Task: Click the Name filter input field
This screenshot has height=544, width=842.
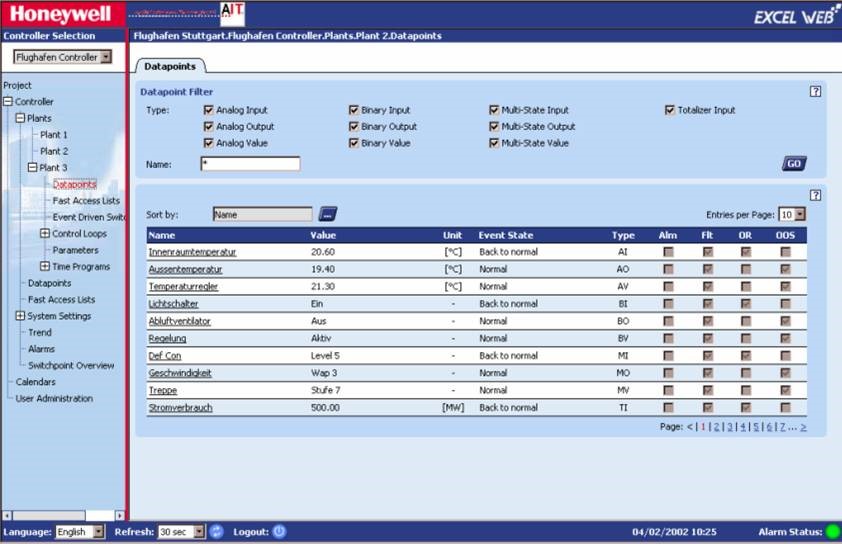Action: pos(250,164)
